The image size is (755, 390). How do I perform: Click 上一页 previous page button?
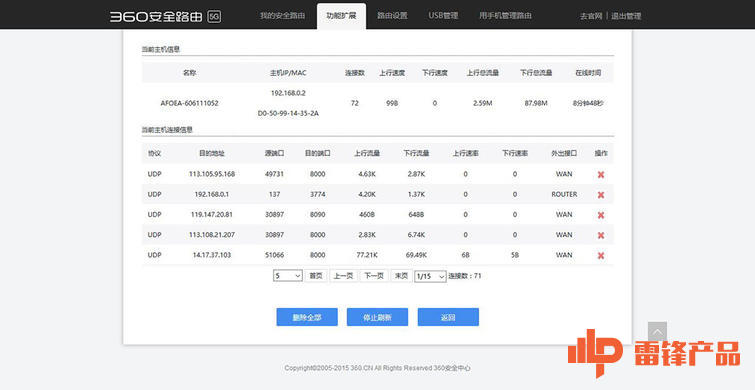(343, 276)
